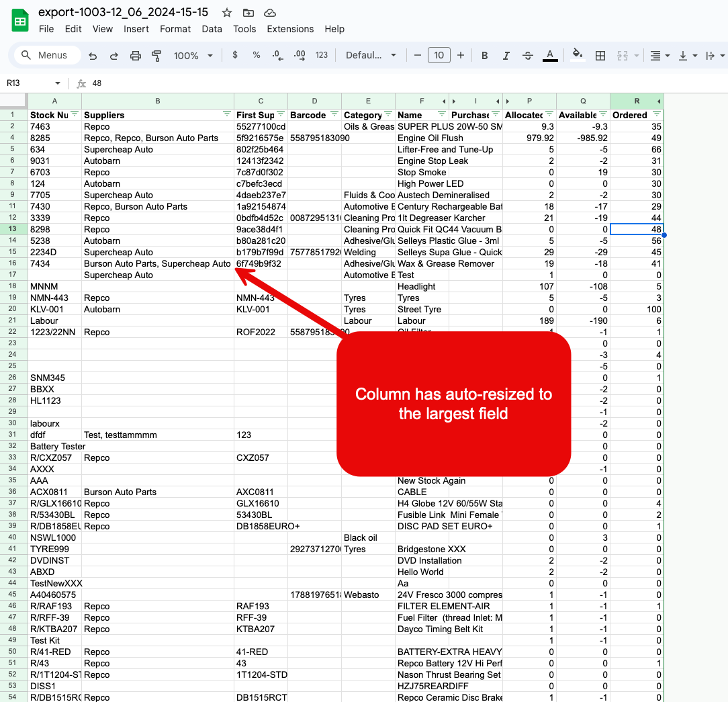Open the Data menu

tap(212, 30)
